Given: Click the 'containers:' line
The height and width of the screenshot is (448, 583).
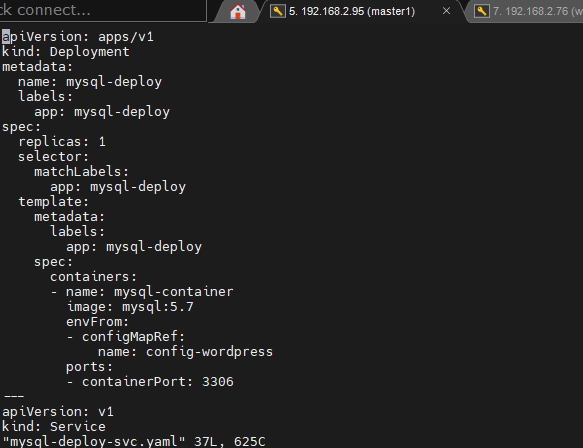Looking at the screenshot, I should click(94, 277).
